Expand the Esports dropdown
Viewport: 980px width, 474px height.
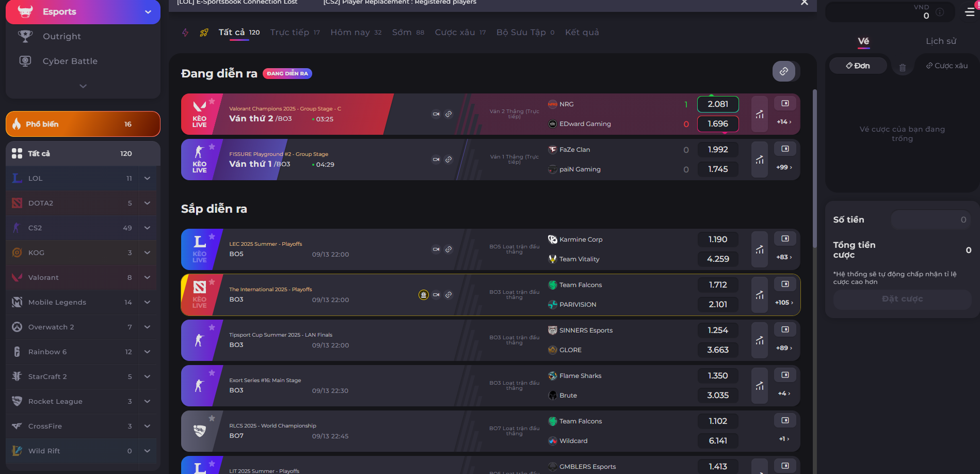coord(148,12)
